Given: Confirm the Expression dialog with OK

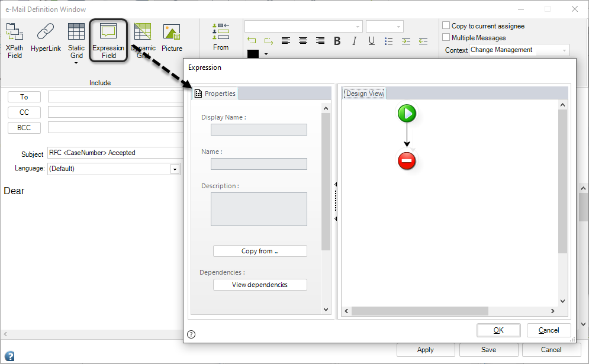Looking at the screenshot, I should [x=498, y=330].
